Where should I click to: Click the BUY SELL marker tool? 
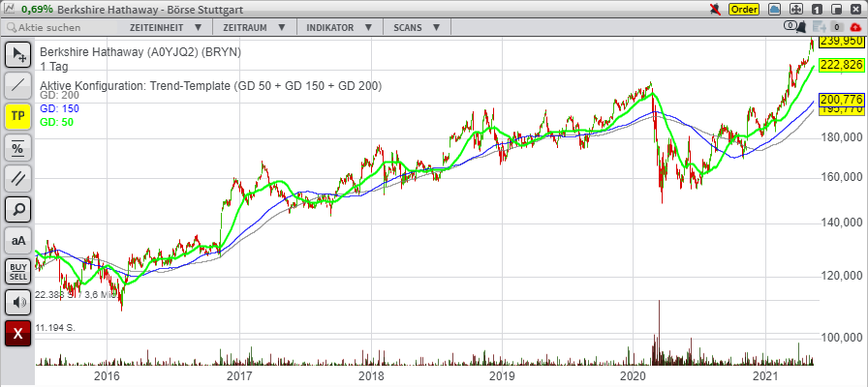click(x=17, y=271)
